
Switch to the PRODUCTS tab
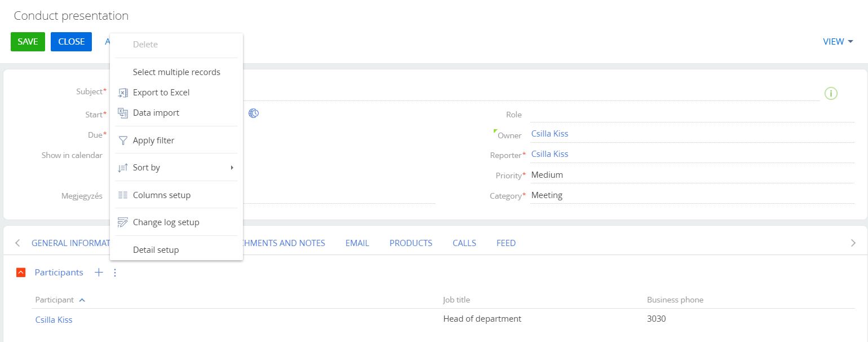pos(411,243)
